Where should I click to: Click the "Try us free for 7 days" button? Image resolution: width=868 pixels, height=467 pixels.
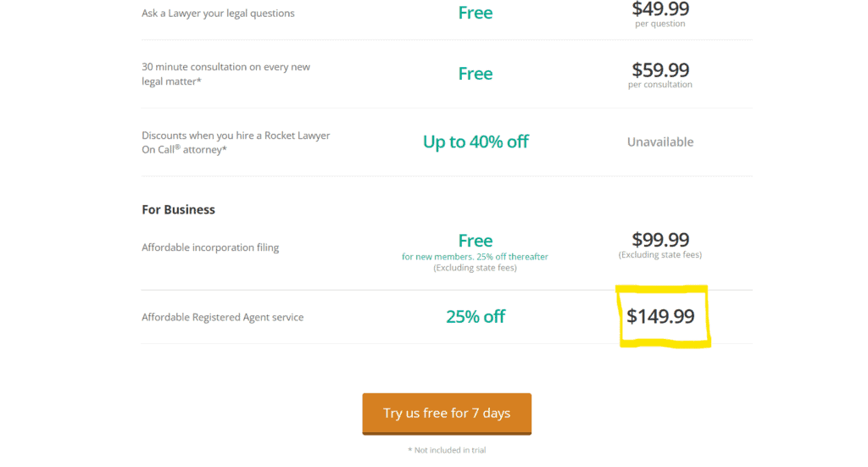click(447, 414)
